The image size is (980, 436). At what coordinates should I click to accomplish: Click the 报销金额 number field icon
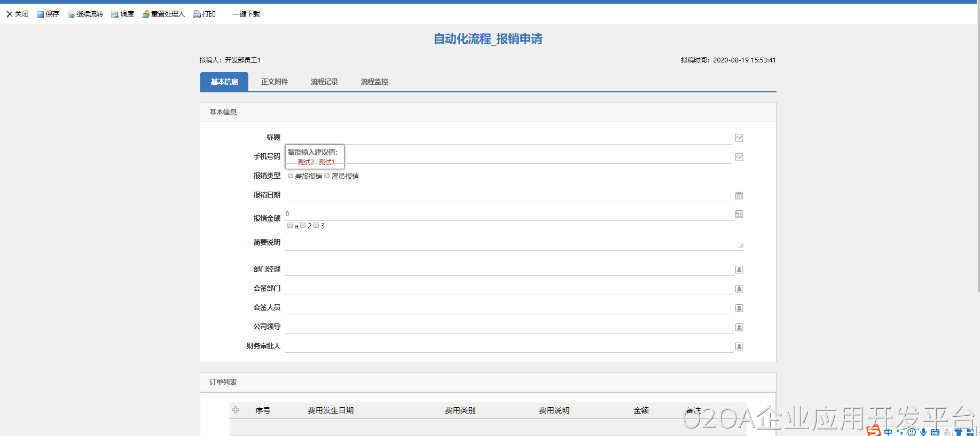tap(739, 214)
